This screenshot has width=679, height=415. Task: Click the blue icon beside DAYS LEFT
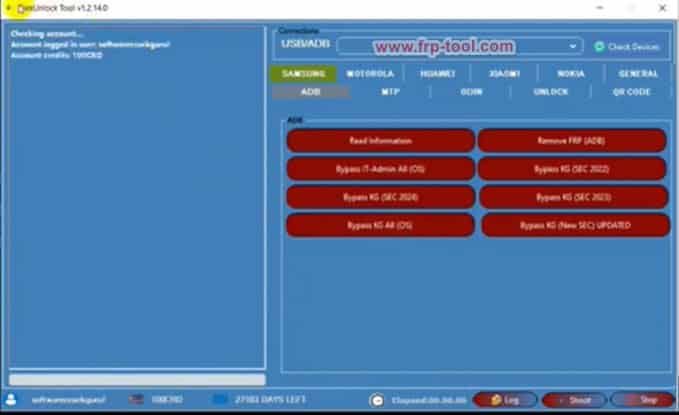[220, 399]
